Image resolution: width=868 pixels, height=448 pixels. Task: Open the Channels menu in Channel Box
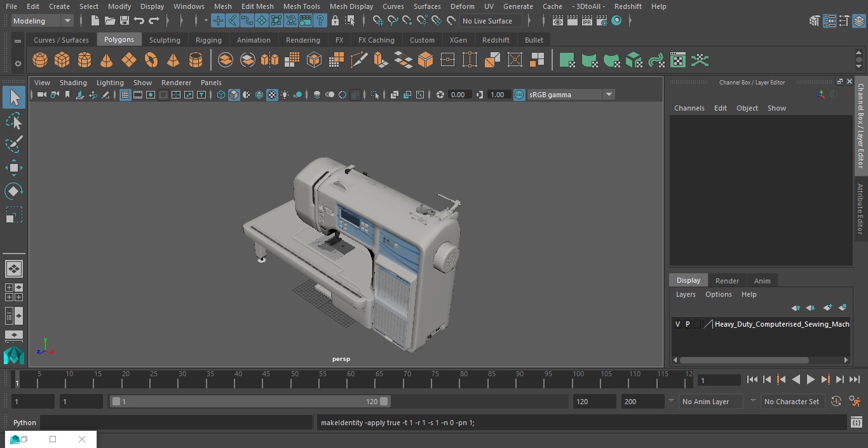(x=689, y=108)
